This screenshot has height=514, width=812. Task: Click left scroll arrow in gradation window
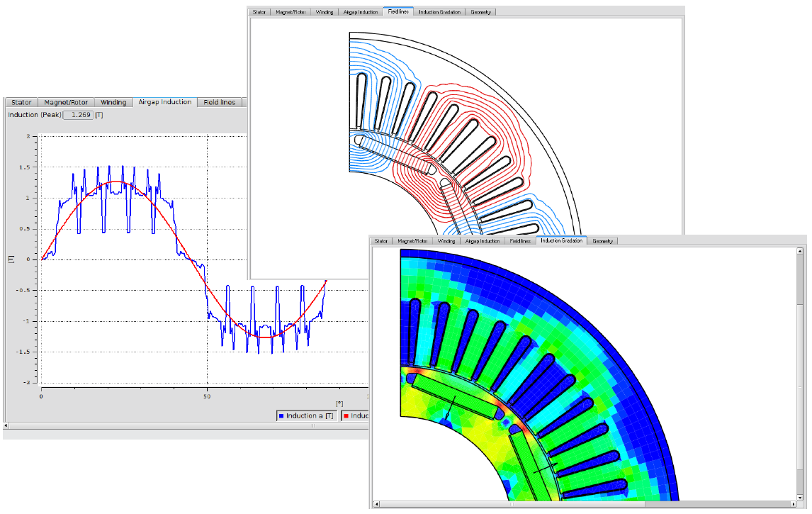tap(376, 503)
